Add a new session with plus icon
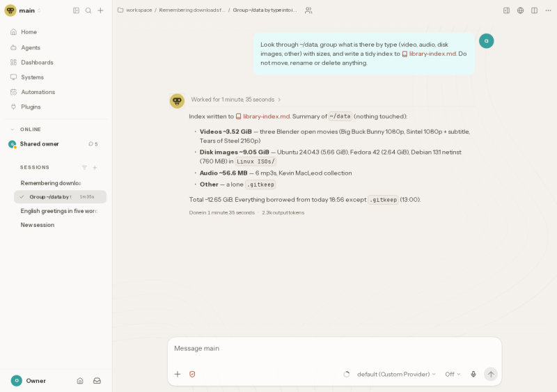The width and height of the screenshot is (557, 392). [x=95, y=167]
